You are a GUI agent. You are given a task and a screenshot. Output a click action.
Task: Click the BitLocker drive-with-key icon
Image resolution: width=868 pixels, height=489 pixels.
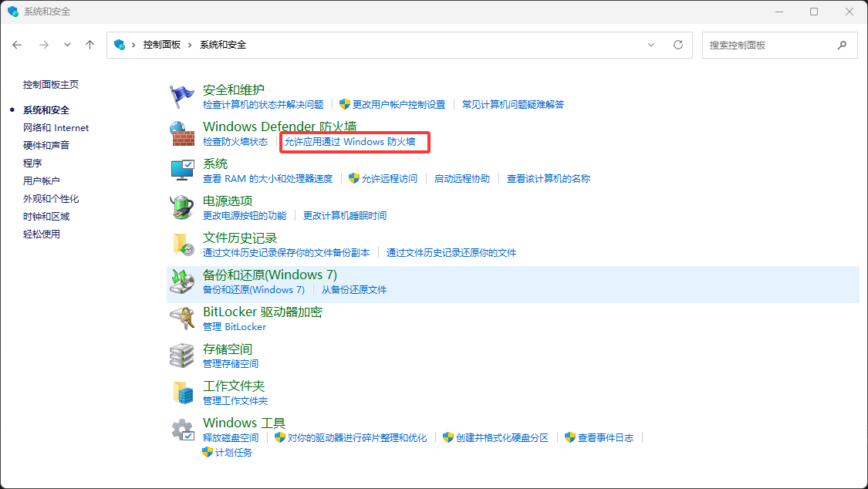[x=181, y=319]
